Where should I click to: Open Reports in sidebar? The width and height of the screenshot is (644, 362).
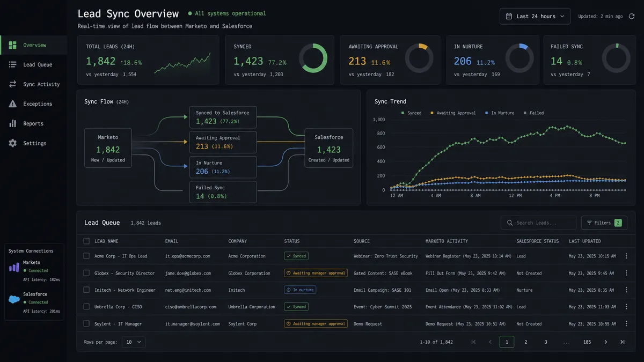pos(33,123)
